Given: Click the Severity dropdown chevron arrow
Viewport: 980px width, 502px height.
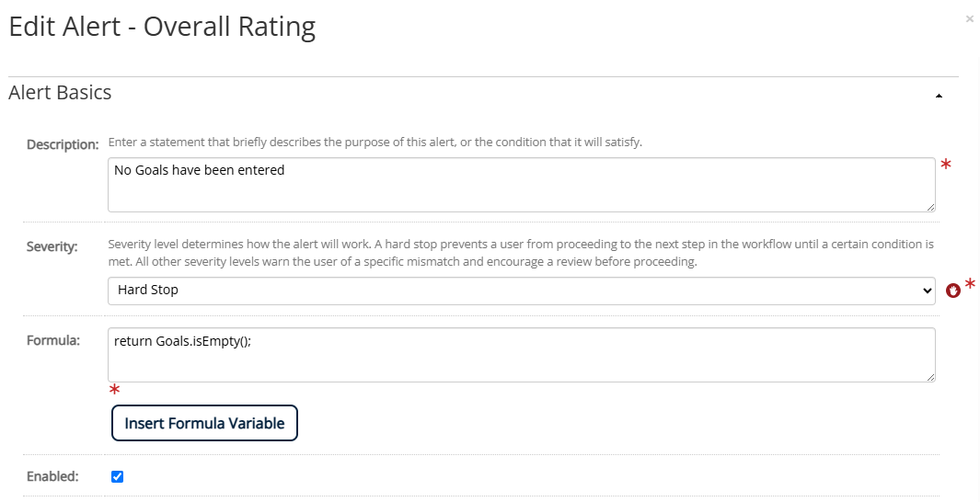Looking at the screenshot, I should coord(927,291).
